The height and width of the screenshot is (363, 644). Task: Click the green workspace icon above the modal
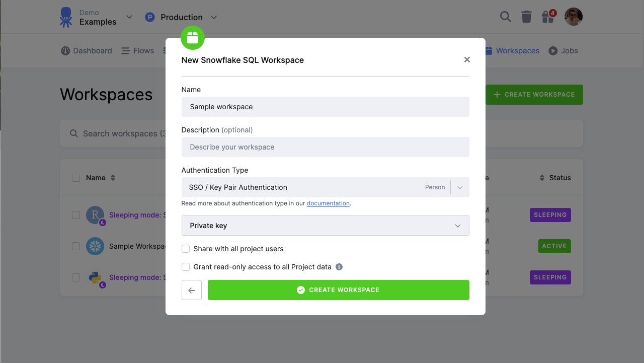tap(193, 38)
